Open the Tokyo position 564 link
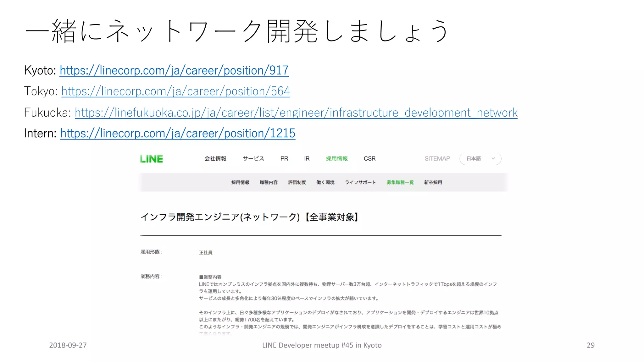Screen dimensions: 644x362 coord(175,91)
